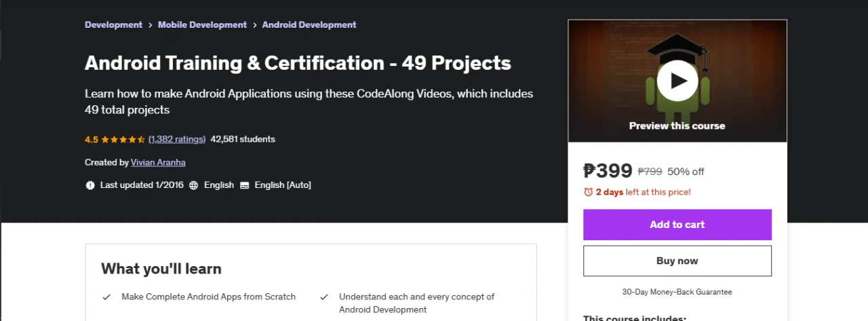
Task: Add the course to cart
Action: [677, 225]
